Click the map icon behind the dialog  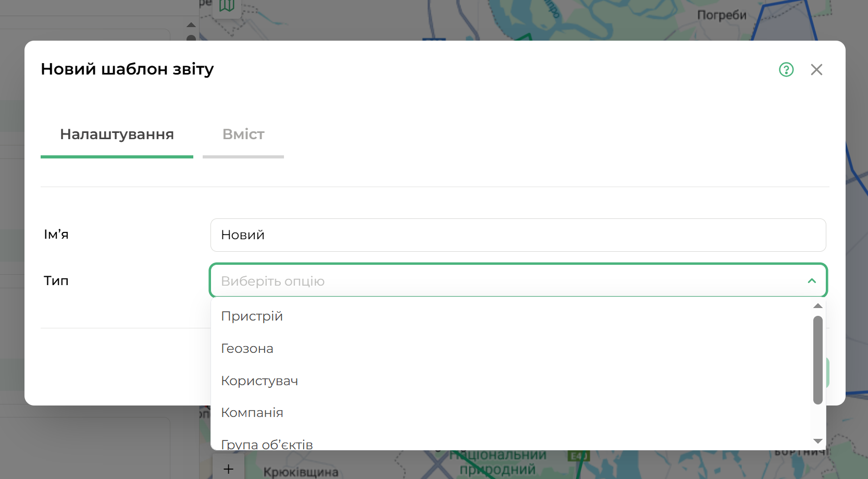click(x=227, y=6)
